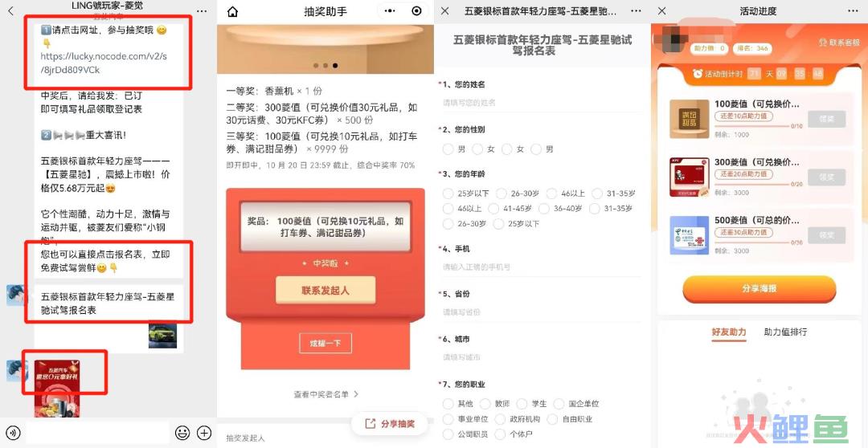Open the three-dot menu in activity progress page
The image size is (868, 448).
[x=853, y=11]
